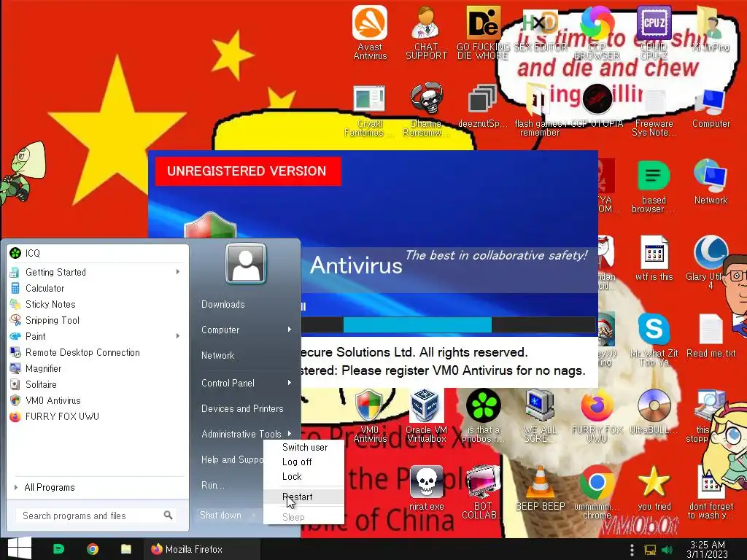Open the Network desktop icon

(711, 182)
